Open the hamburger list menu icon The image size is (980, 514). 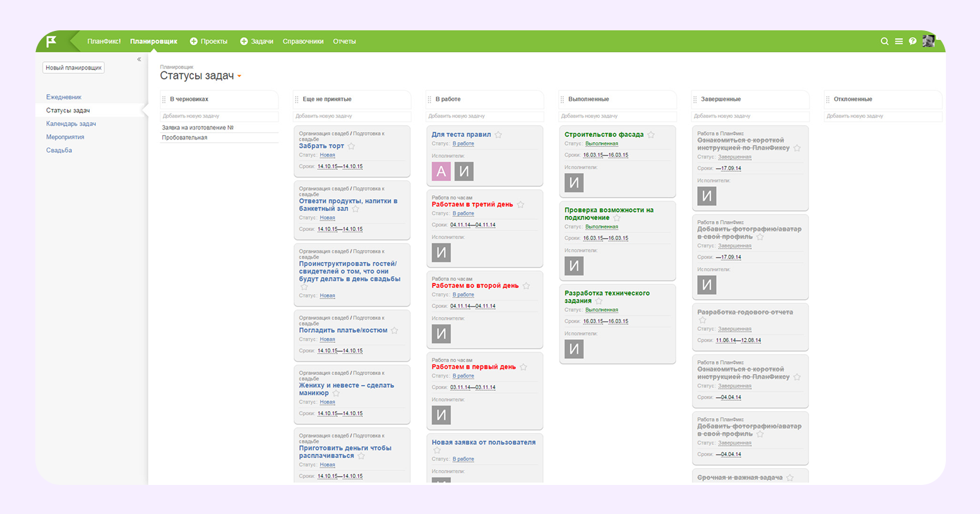[x=899, y=42]
